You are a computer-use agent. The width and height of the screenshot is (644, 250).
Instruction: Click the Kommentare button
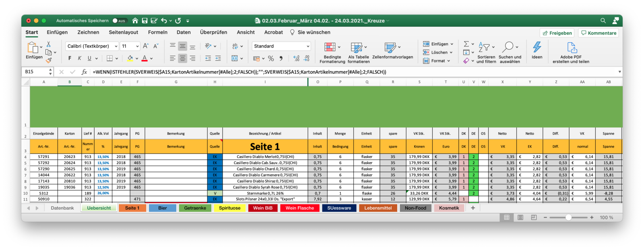pyautogui.click(x=599, y=33)
